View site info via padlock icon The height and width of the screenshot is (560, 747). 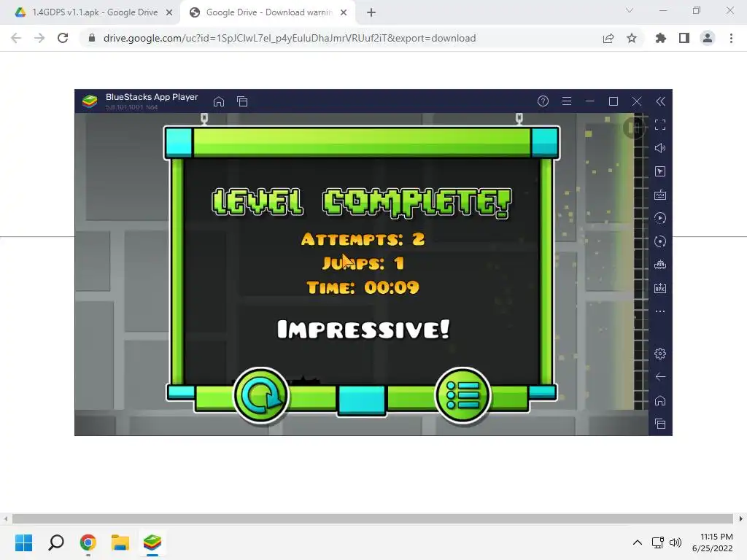[x=92, y=38]
